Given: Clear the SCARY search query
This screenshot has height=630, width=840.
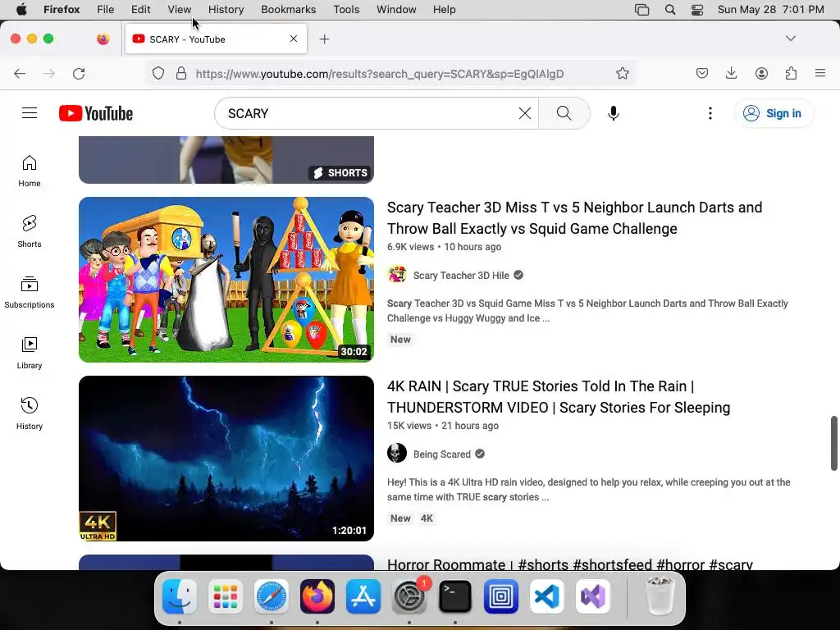Looking at the screenshot, I should pyautogui.click(x=525, y=113).
